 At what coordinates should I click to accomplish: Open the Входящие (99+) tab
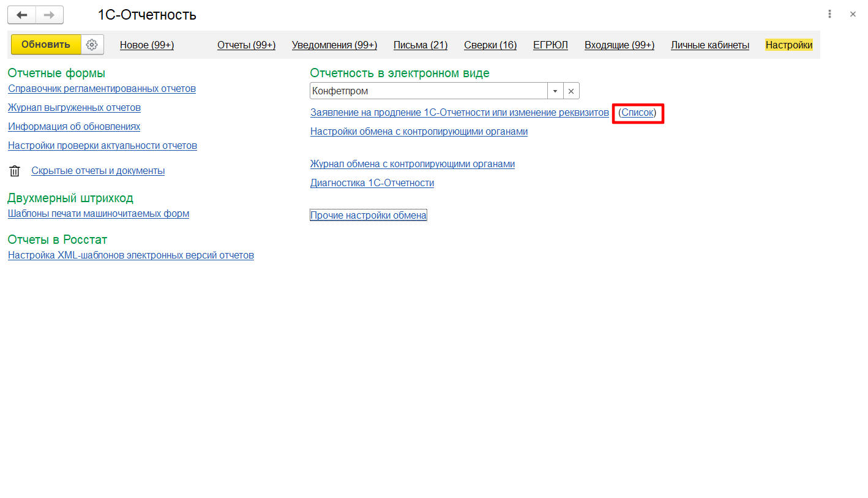click(619, 45)
